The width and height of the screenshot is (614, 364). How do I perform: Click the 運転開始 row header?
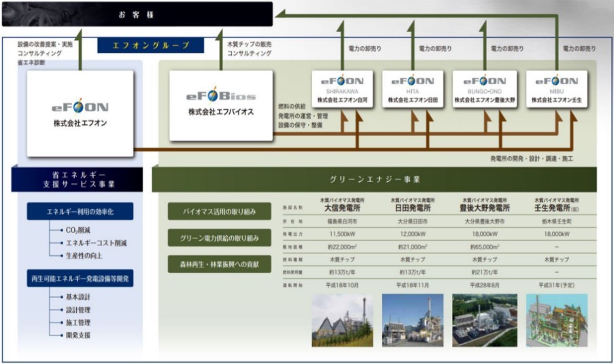tap(292, 285)
